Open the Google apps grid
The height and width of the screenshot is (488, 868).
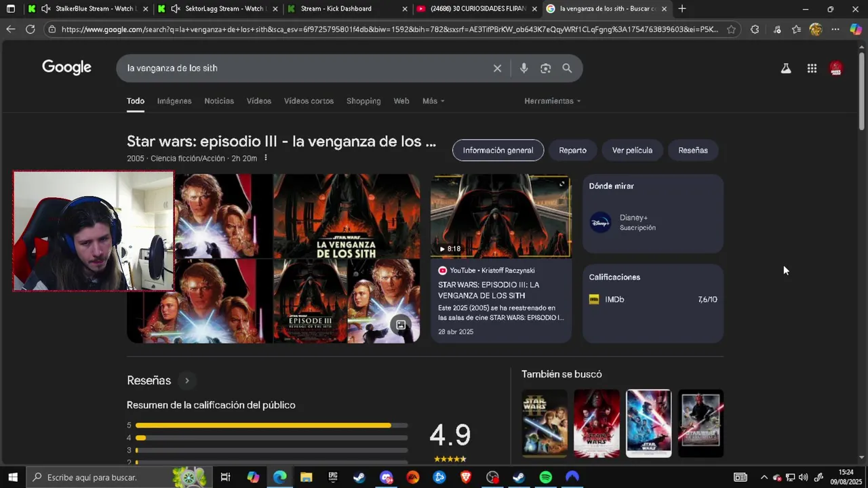tap(812, 68)
